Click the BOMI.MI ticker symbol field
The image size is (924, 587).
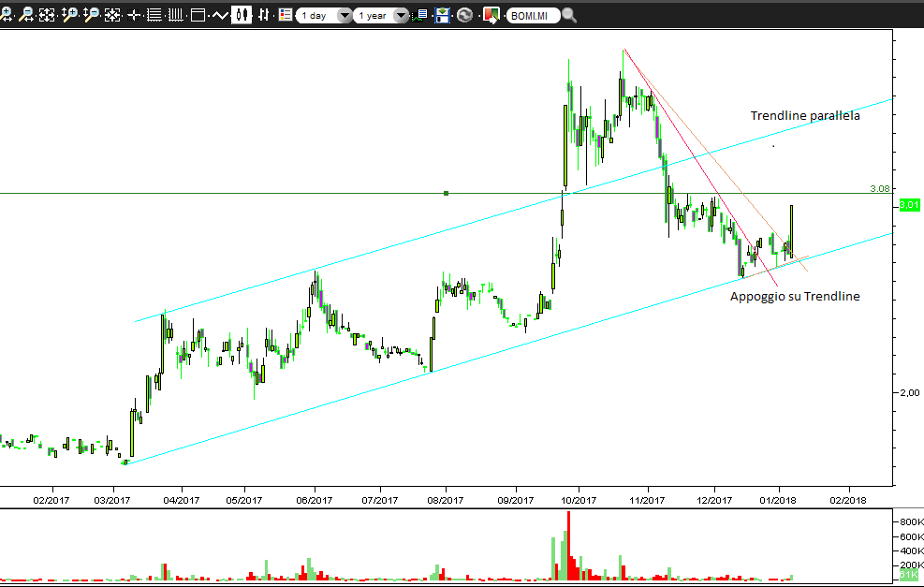(x=533, y=16)
